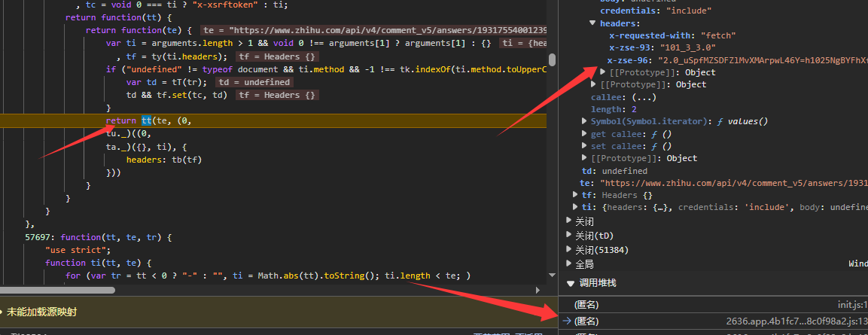The image size is (868, 335).
Task: Open the init.js:1 source link
Action: [852, 305]
